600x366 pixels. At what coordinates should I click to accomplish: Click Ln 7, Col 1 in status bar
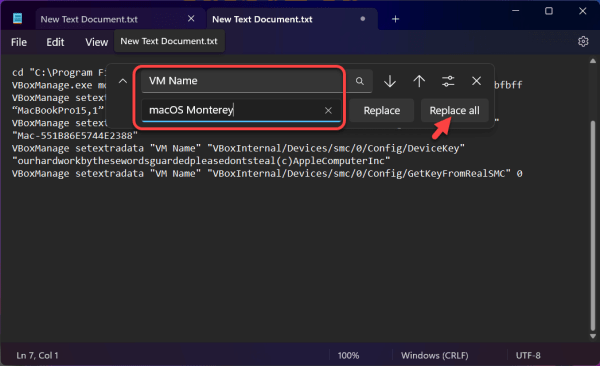tap(37, 356)
